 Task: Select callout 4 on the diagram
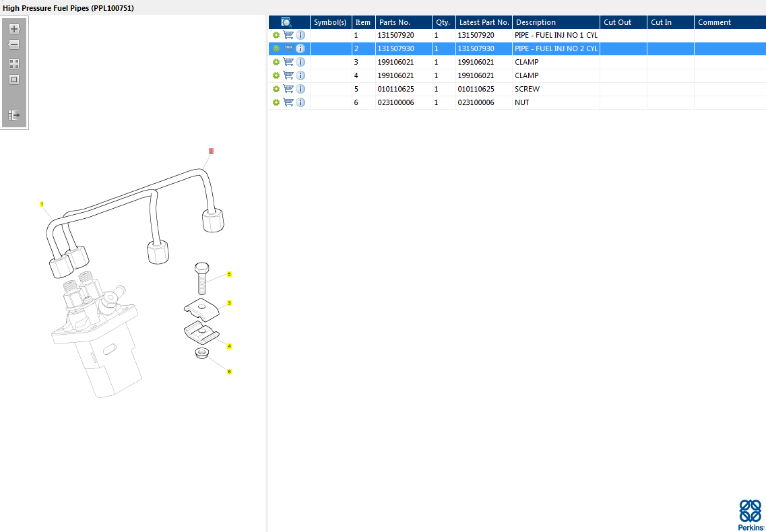tap(229, 346)
